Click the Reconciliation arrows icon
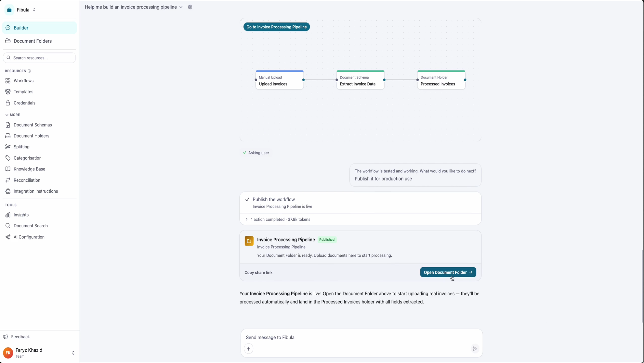Image resolution: width=644 pixels, height=363 pixels. tap(8, 180)
